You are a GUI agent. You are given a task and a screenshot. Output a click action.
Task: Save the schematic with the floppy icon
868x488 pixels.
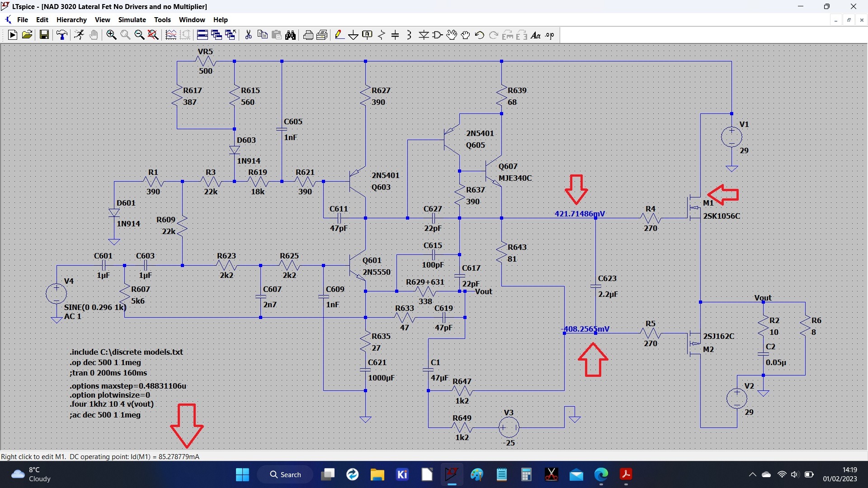click(x=44, y=35)
